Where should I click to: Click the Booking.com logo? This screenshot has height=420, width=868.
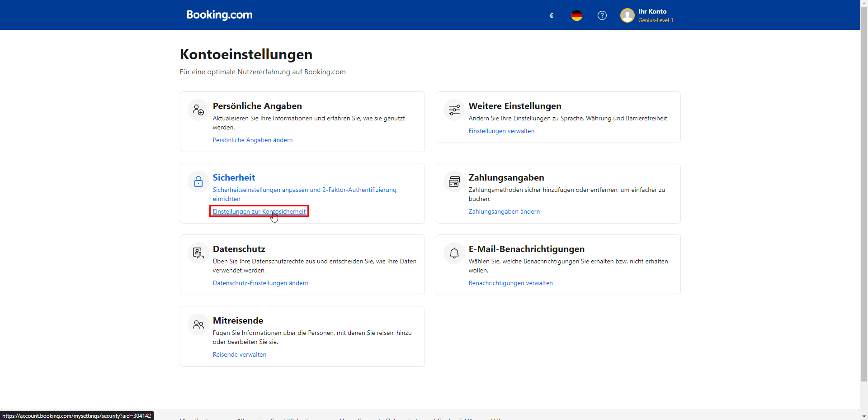pos(219,15)
